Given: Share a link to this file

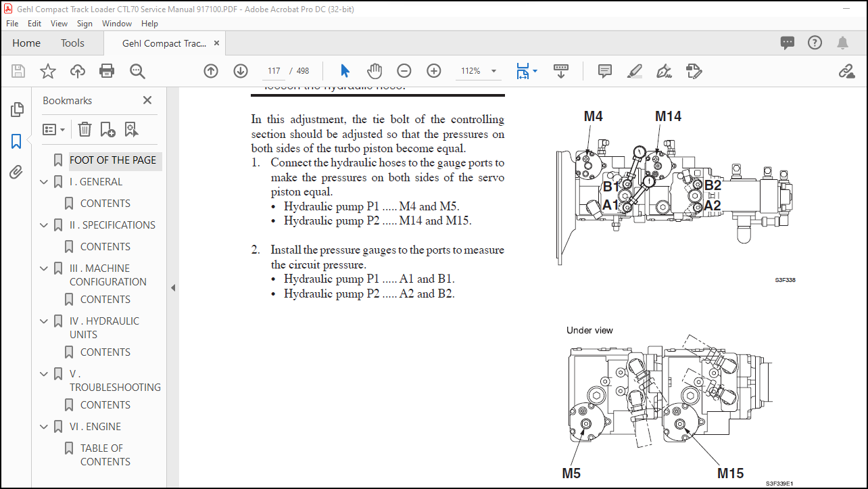Looking at the screenshot, I should coord(846,71).
